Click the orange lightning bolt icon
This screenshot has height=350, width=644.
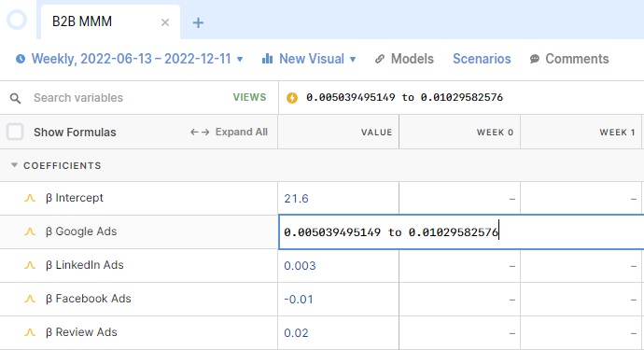point(292,98)
